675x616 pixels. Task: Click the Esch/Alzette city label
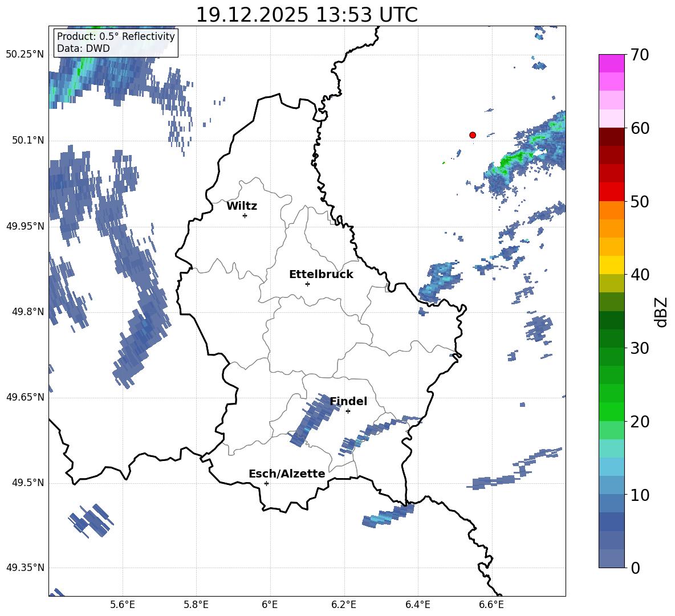pos(287,474)
